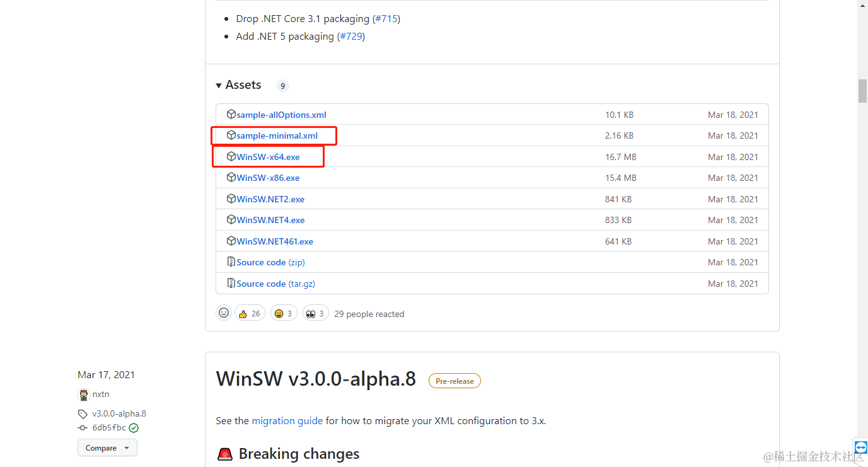Open the sample-allOptions.xml download link
868x467 pixels.
point(281,115)
